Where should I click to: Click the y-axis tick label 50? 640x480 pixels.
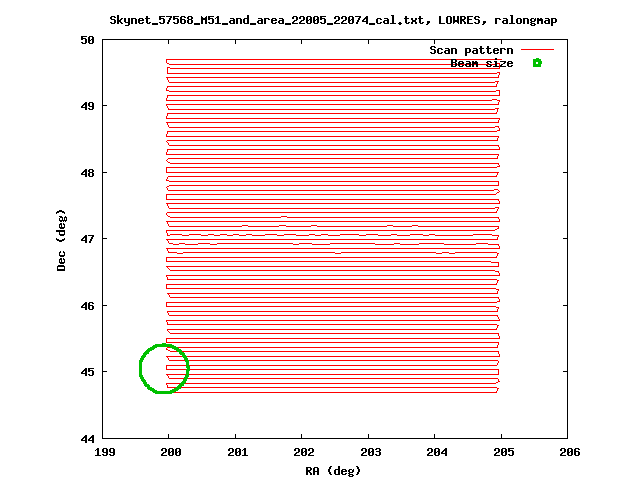pos(87,40)
